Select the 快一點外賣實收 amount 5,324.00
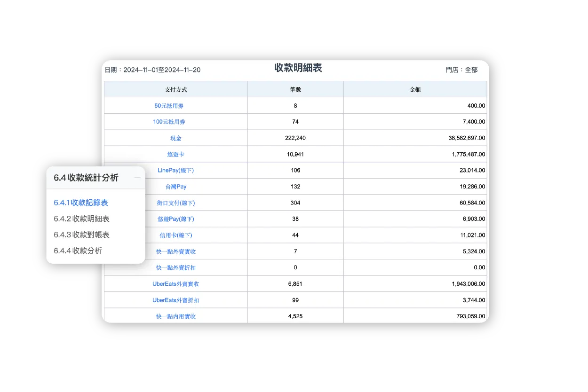The image size is (588, 392). coord(415,251)
